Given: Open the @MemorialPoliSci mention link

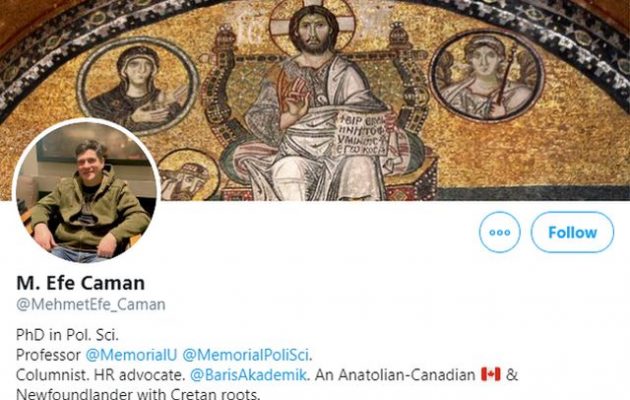Looking at the screenshot, I should click(246, 355).
